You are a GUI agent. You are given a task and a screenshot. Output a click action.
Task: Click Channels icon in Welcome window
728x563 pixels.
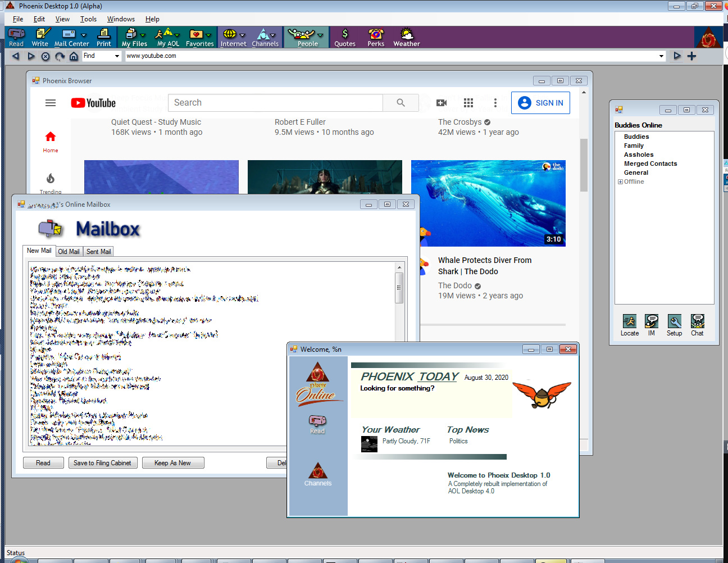318,474
